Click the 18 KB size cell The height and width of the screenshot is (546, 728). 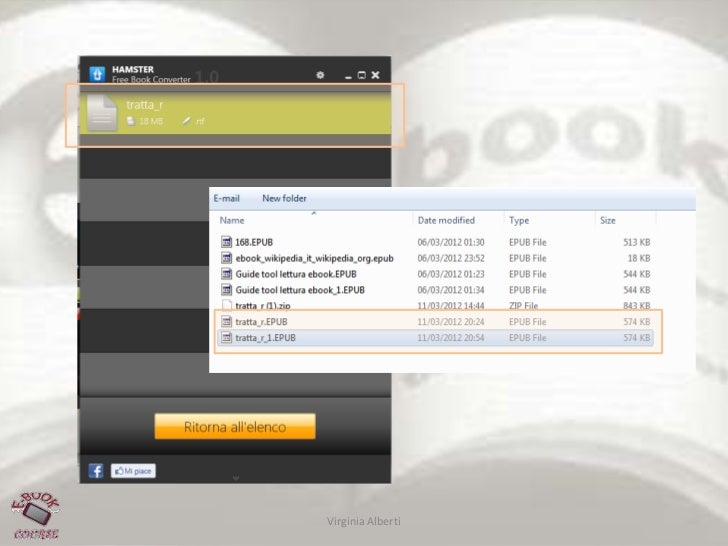point(639,258)
